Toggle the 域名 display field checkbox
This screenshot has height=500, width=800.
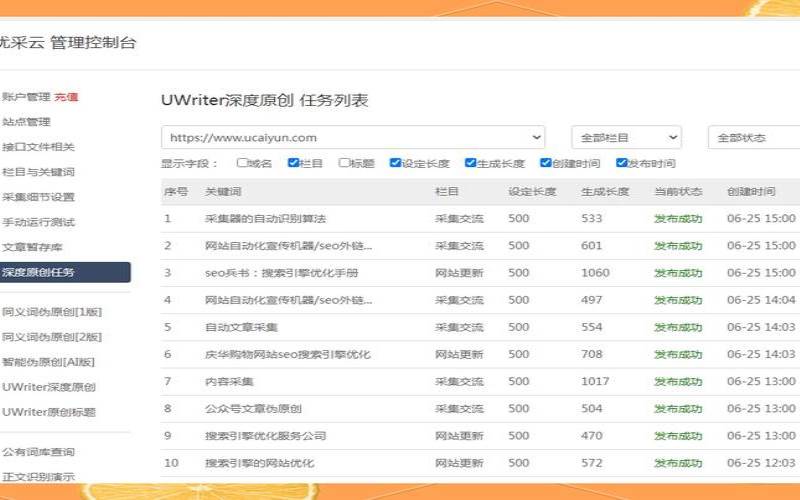[242, 163]
